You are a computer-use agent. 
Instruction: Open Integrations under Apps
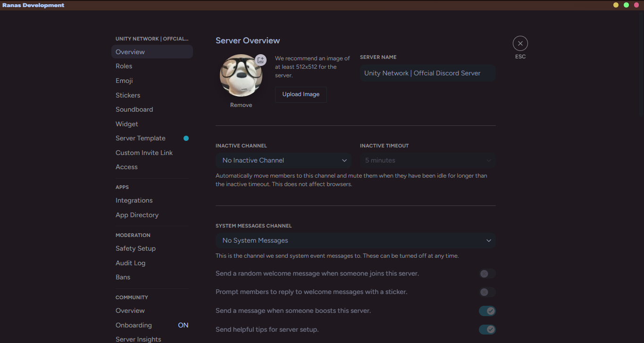(x=152, y=200)
